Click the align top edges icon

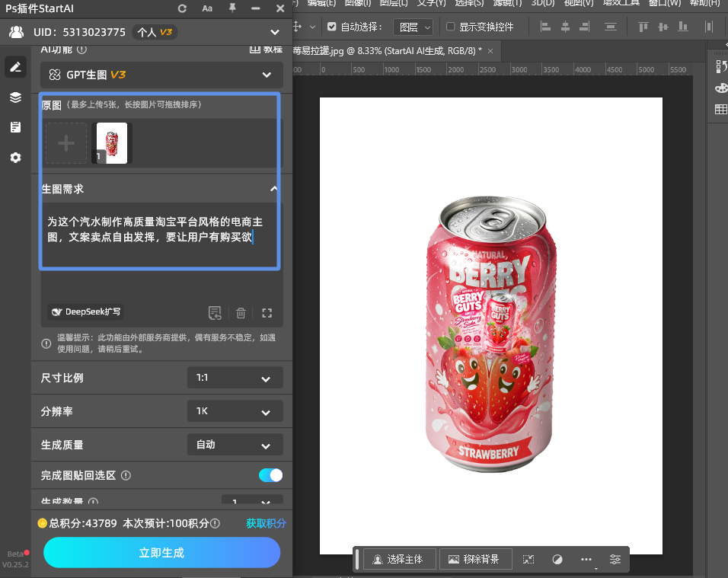click(x=643, y=27)
